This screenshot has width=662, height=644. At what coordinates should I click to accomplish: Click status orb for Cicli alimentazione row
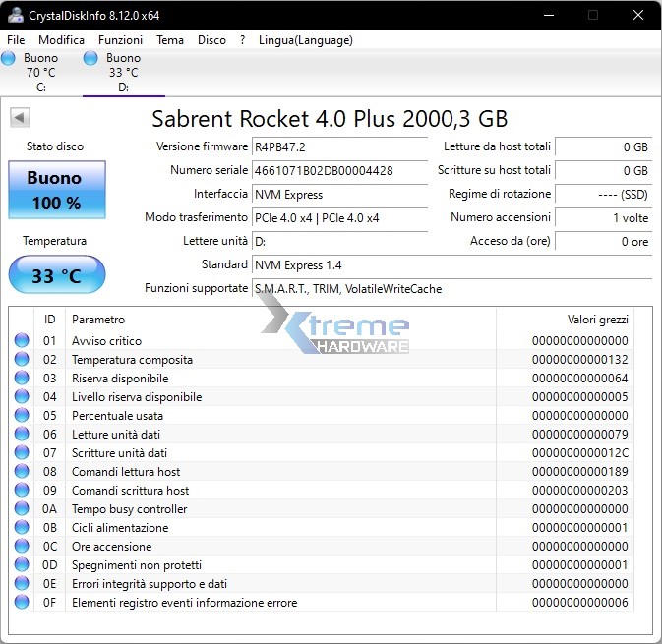pyautogui.click(x=22, y=528)
